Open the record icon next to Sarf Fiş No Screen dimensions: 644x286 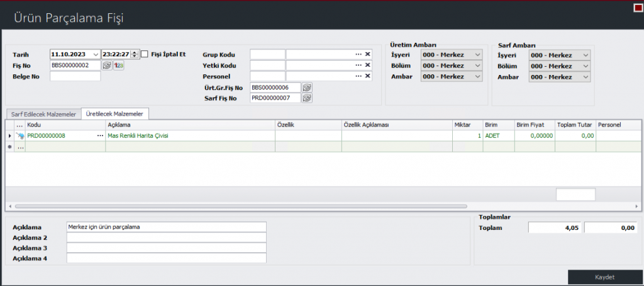click(307, 98)
